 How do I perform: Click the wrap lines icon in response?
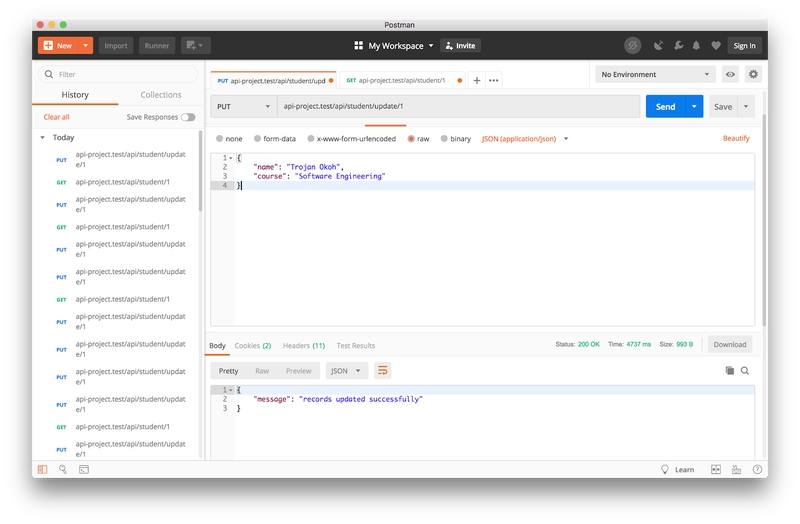tap(382, 371)
